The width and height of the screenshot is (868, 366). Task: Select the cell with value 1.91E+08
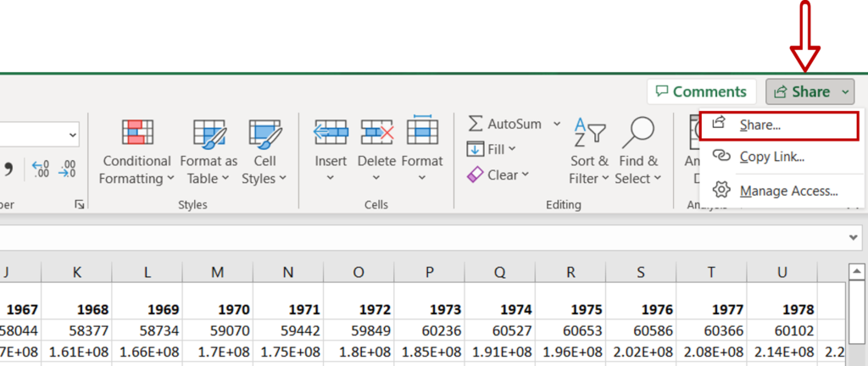pos(500,352)
